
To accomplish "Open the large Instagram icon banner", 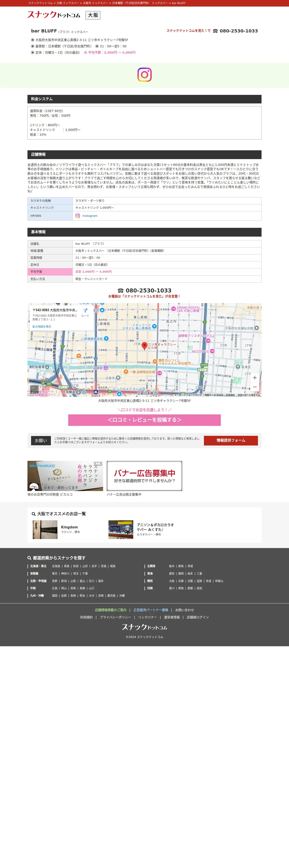I will (x=144, y=75).
